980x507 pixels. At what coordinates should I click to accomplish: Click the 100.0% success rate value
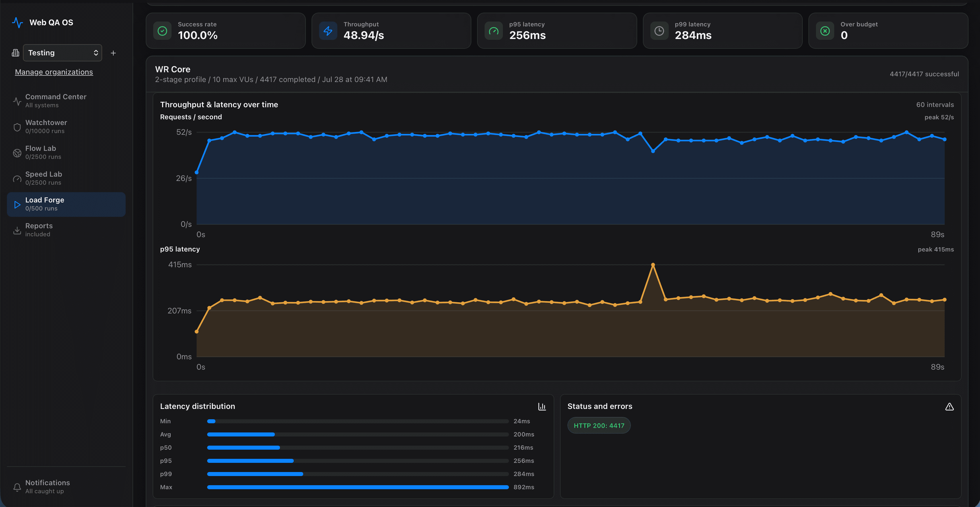coord(198,35)
